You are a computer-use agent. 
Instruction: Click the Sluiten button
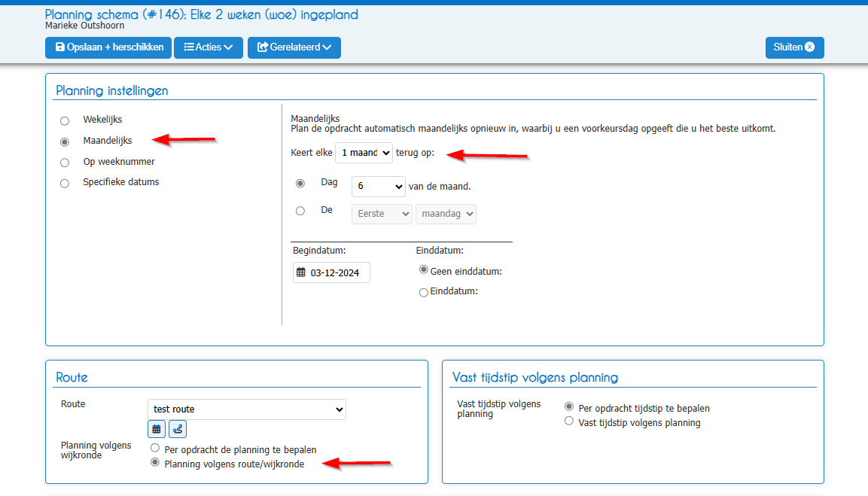click(794, 47)
